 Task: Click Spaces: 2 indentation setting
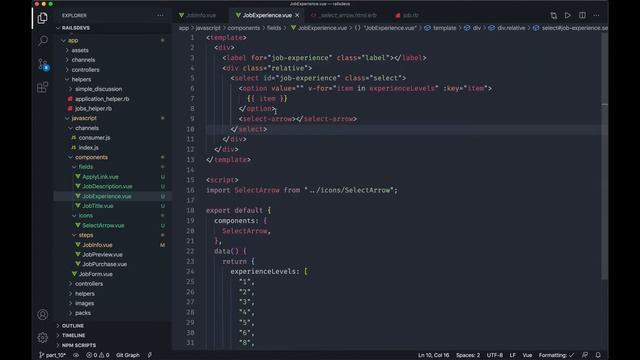pyautogui.click(x=468, y=355)
